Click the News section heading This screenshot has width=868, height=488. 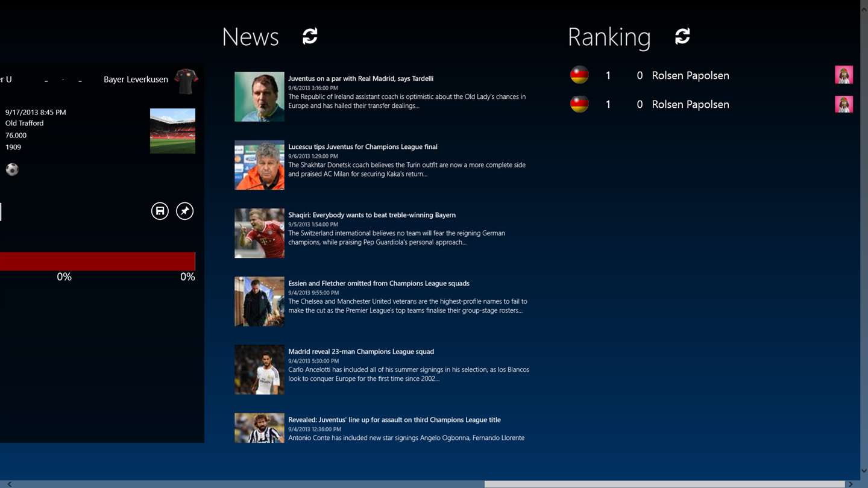(250, 37)
